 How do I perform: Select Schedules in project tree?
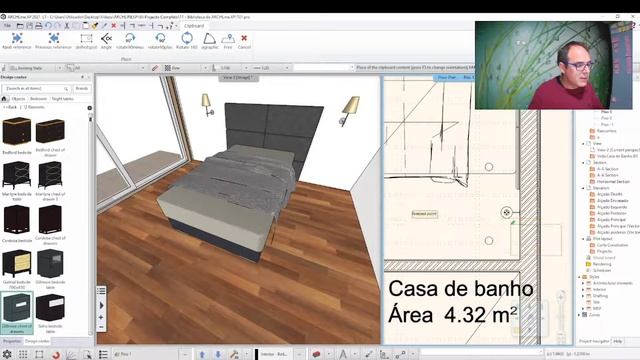coord(602,270)
